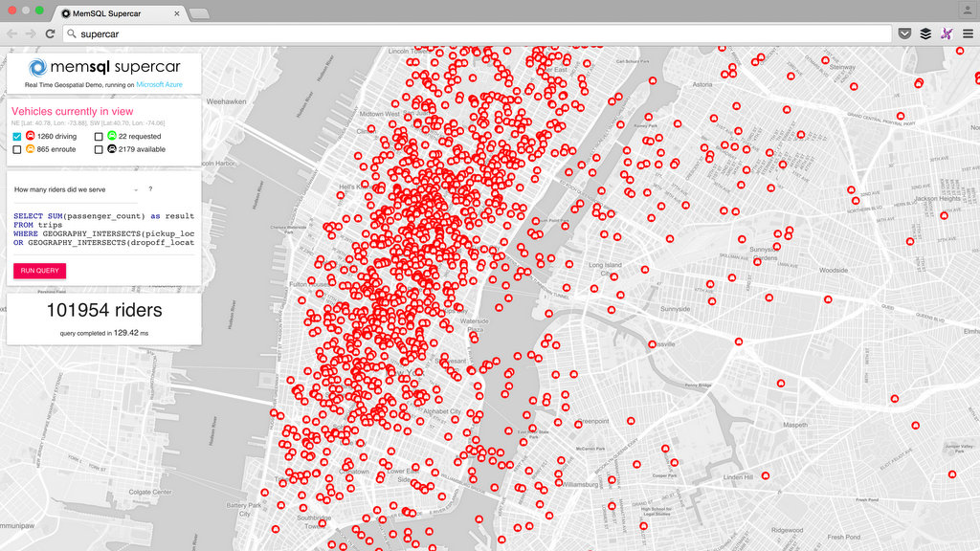Click the Jackson Heights map label
Image resolution: width=980 pixels, height=551 pixels.
click(938, 199)
